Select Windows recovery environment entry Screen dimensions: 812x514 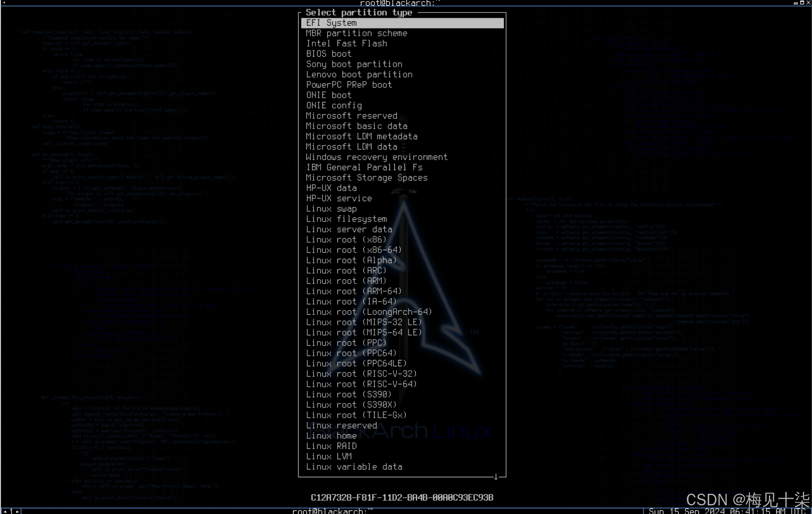pos(376,157)
